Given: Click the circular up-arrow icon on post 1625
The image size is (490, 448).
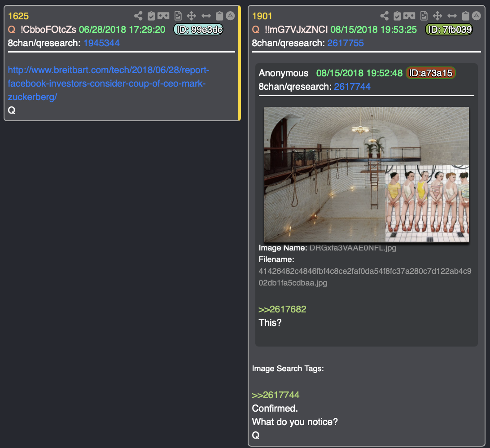Looking at the screenshot, I should pos(230,16).
